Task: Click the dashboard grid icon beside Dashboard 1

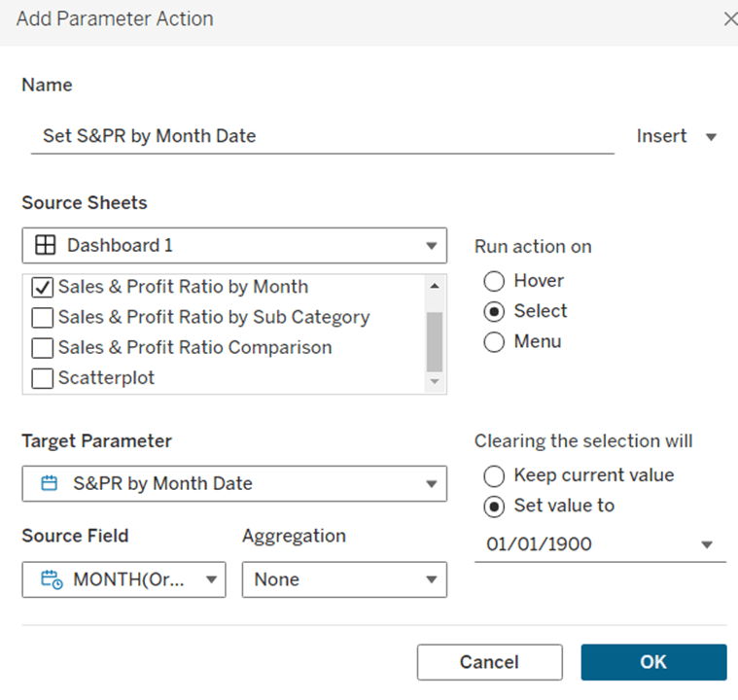Action: click(x=45, y=246)
